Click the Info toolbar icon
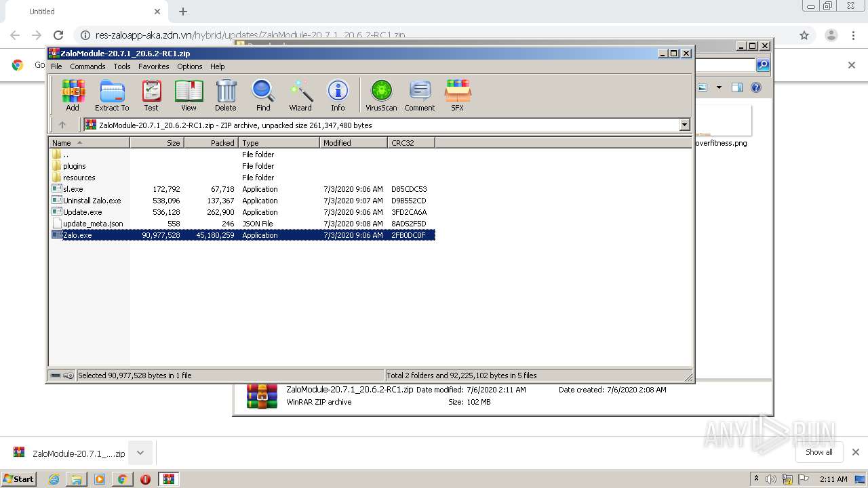This screenshot has height=488, width=868. pyautogui.click(x=338, y=96)
